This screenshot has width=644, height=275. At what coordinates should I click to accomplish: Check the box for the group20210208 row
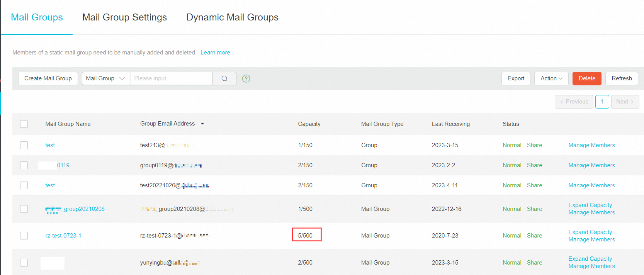[24, 209]
